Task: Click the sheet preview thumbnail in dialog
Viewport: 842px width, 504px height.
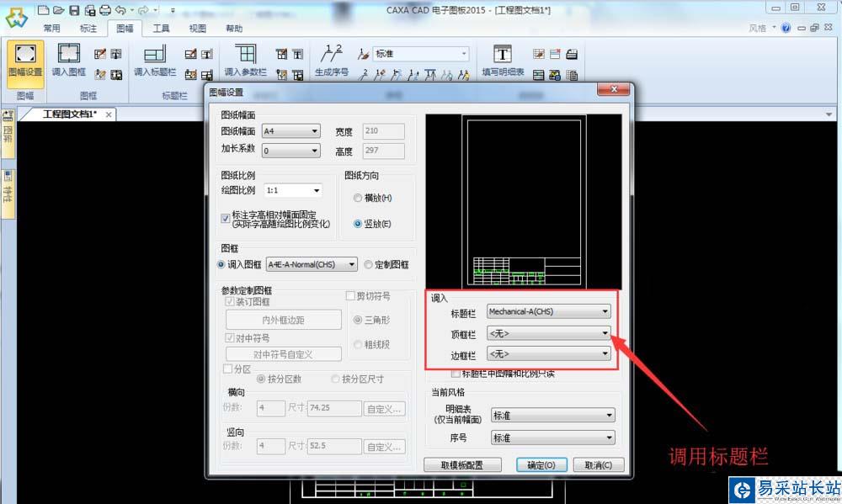Action: (524, 202)
